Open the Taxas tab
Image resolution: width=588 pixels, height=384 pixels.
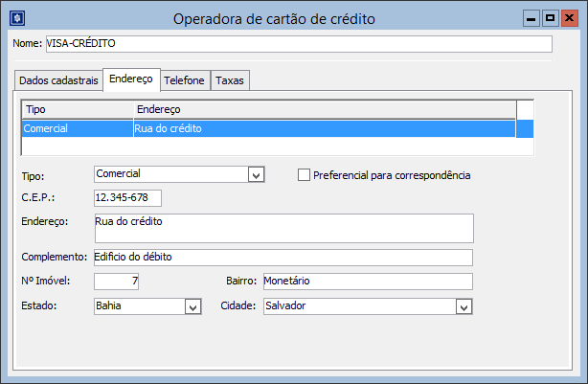pyautogui.click(x=230, y=81)
